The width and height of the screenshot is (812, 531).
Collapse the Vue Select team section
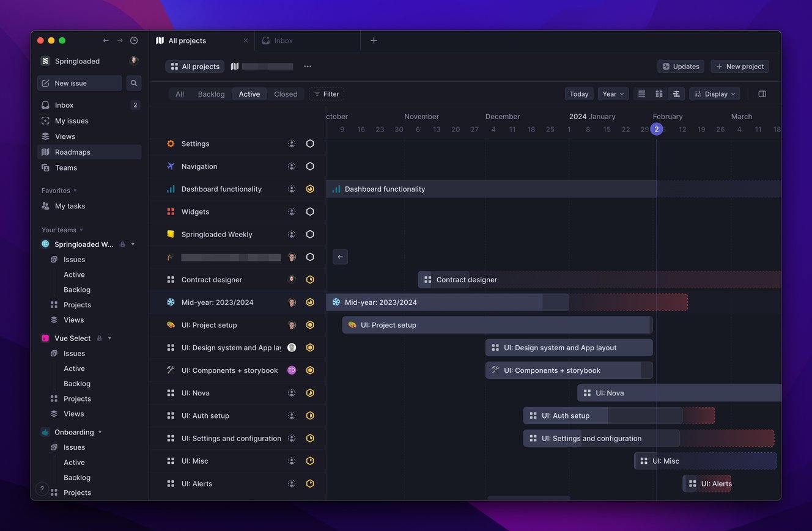click(x=109, y=338)
